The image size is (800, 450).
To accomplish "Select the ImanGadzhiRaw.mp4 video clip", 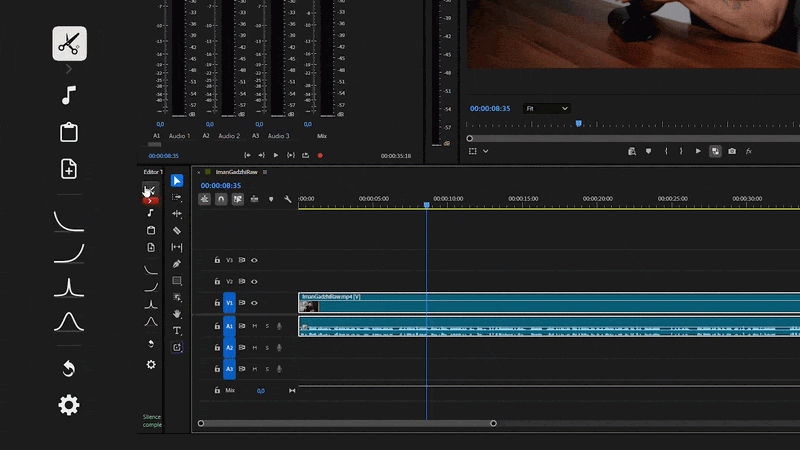I will click(x=549, y=303).
